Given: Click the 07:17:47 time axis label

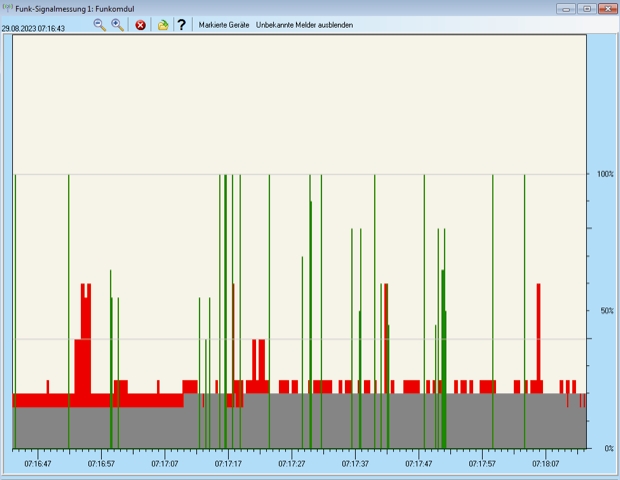Looking at the screenshot, I should [x=418, y=464].
